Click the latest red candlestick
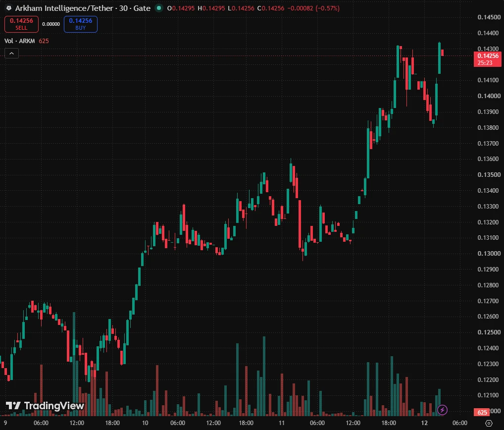Image resolution: width=504 pixels, height=430 pixels. click(x=443, y=53)
